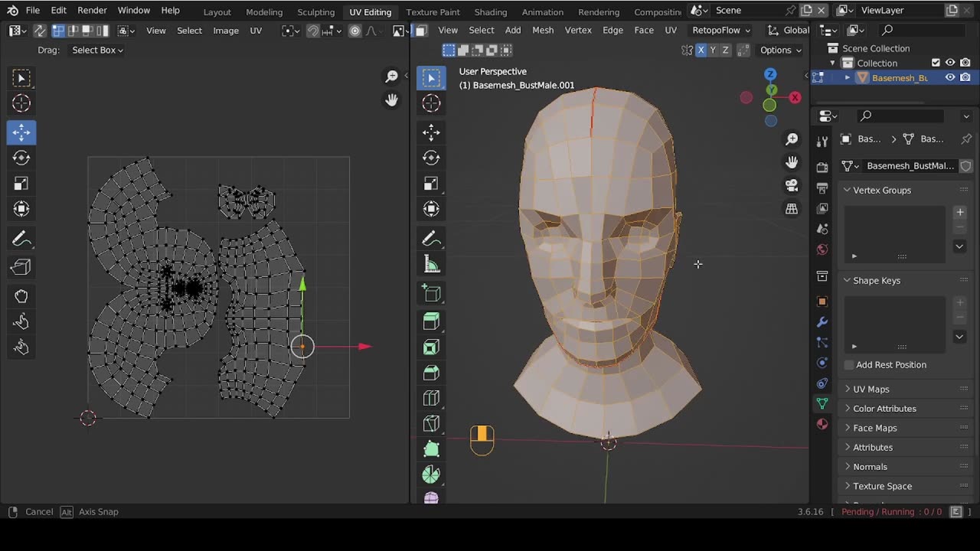Select the Rip Region tool in UV editor
Viewport: 980px width, 551px height.
[21, 266]
